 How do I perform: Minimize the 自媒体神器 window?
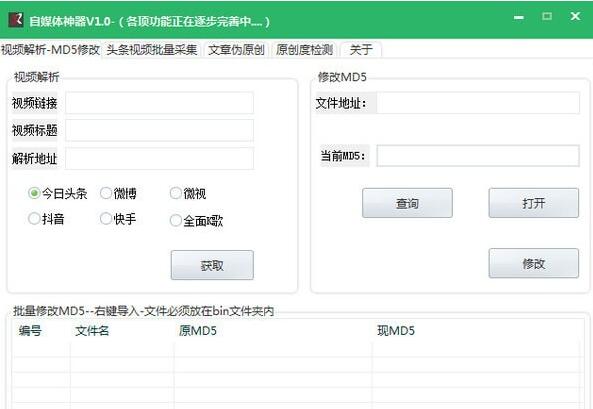pos(519,17)
